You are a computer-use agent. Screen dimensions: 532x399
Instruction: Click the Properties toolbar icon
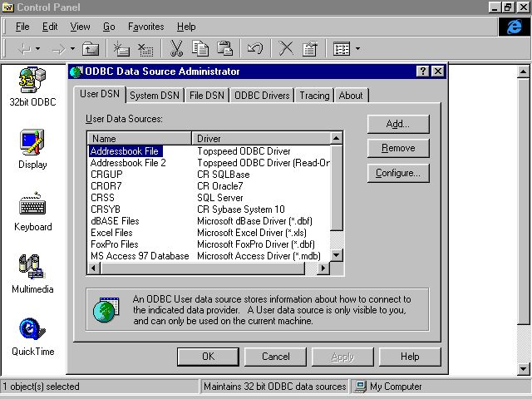pos(310,48)
